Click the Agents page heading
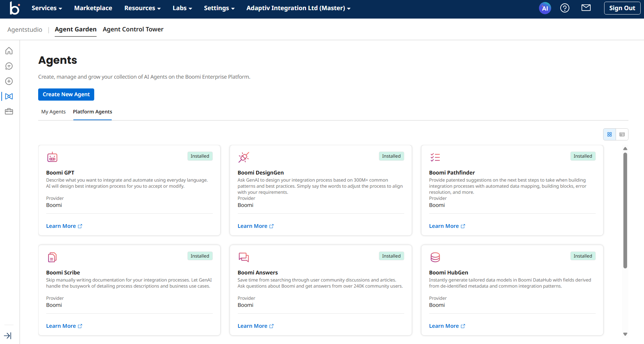The width and height of the screenshot is (644, 344). pyautogui.click(x=58, y=60)
